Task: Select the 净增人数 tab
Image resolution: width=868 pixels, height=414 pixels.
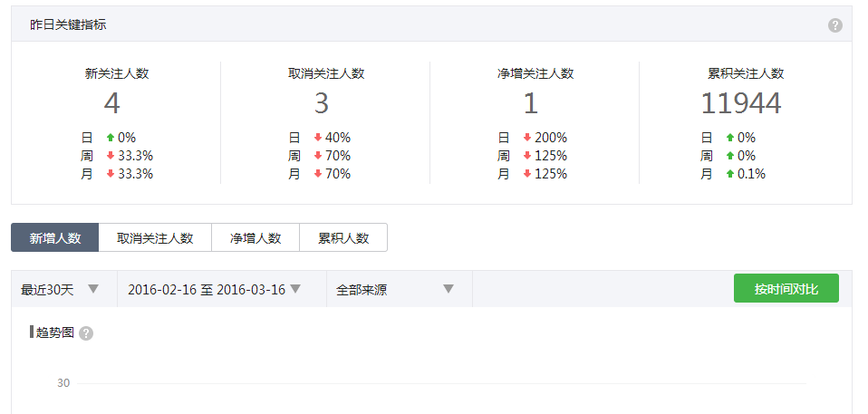Action: 256,238
